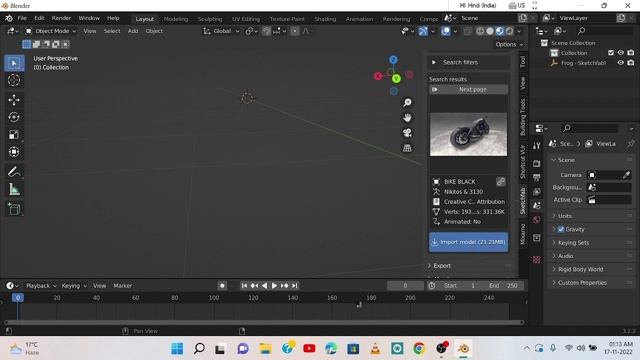Hide Collection in viewport with eye icon

click(620, 53)
